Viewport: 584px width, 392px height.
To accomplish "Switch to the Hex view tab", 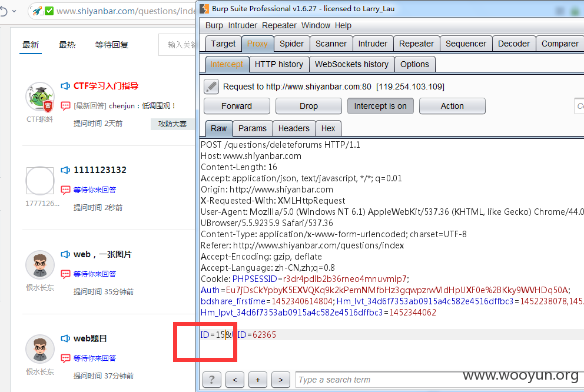I will [328, 128].
